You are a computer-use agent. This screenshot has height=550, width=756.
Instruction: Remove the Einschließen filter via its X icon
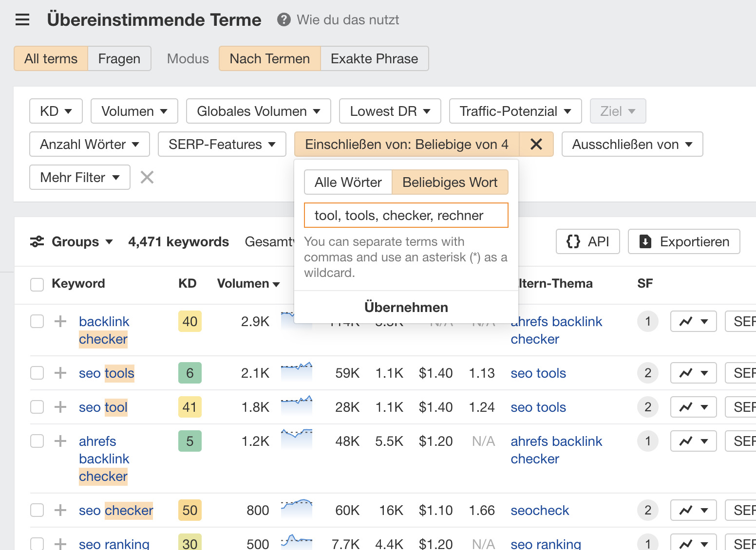(536, 144)
